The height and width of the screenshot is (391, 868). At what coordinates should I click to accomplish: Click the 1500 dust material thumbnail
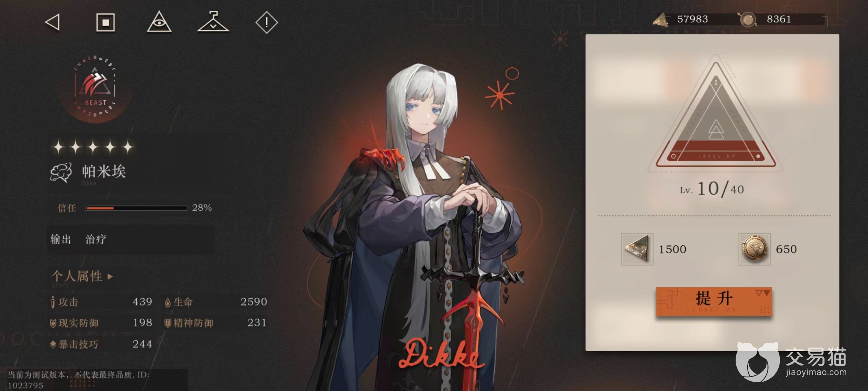point(637,249)
